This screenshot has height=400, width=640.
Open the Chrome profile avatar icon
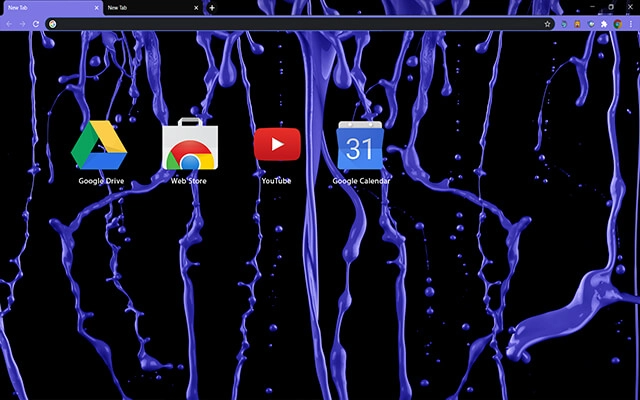point(618,24)
